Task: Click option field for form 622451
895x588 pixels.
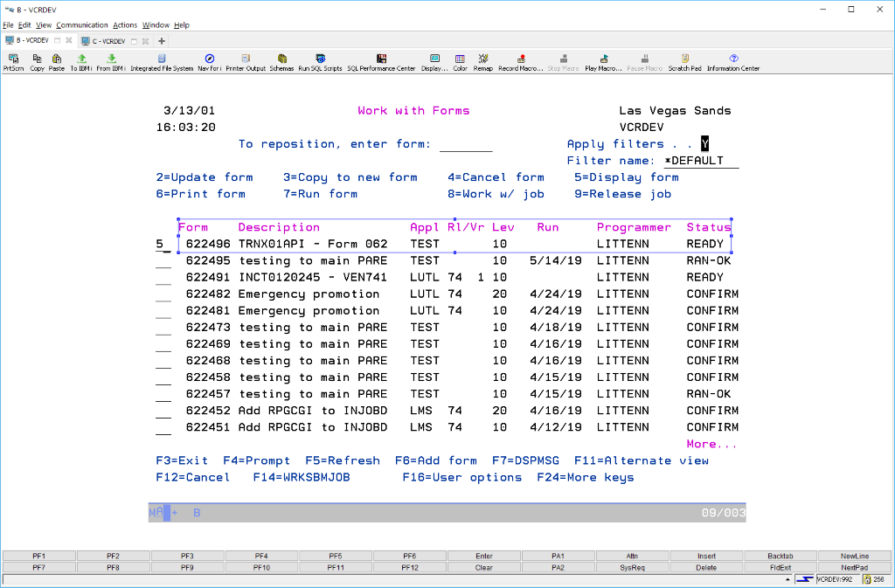Action: pos(163,427)
